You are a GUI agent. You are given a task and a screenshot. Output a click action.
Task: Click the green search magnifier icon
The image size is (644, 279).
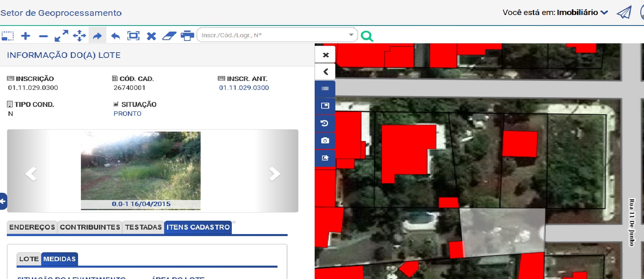coord(367,36)
